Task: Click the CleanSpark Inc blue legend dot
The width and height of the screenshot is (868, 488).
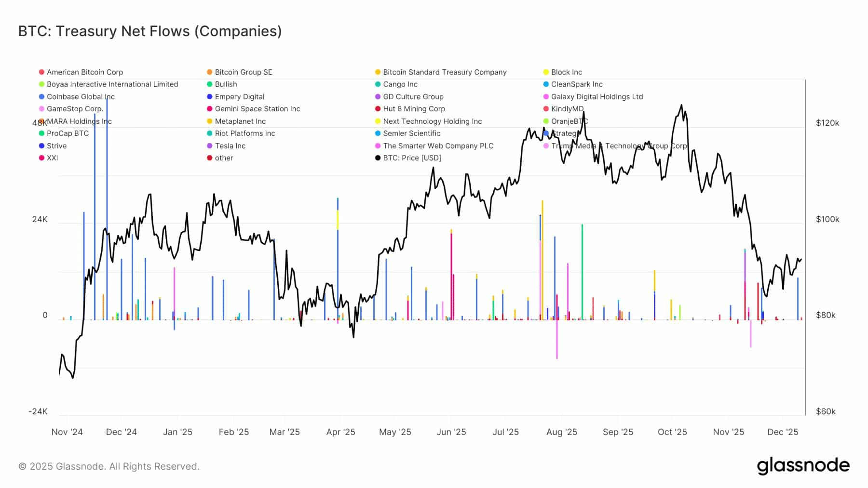Action: (546, 84)
